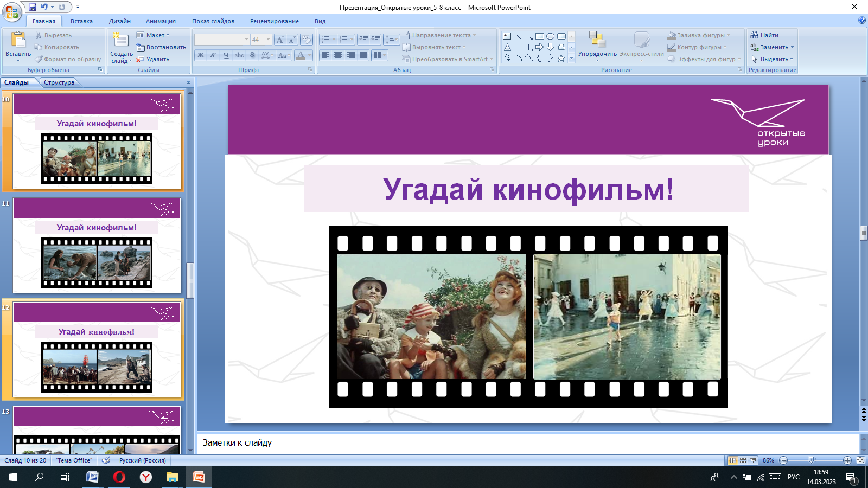Increase font size with A-up icon
This screenshot has height=488, width=868.
pos(280,40)
